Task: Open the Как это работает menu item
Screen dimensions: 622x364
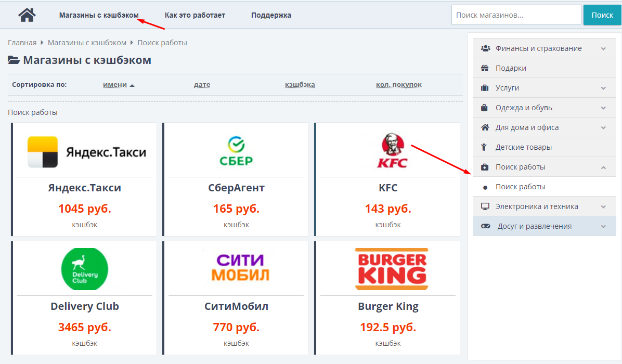Action: pos(195,15)
